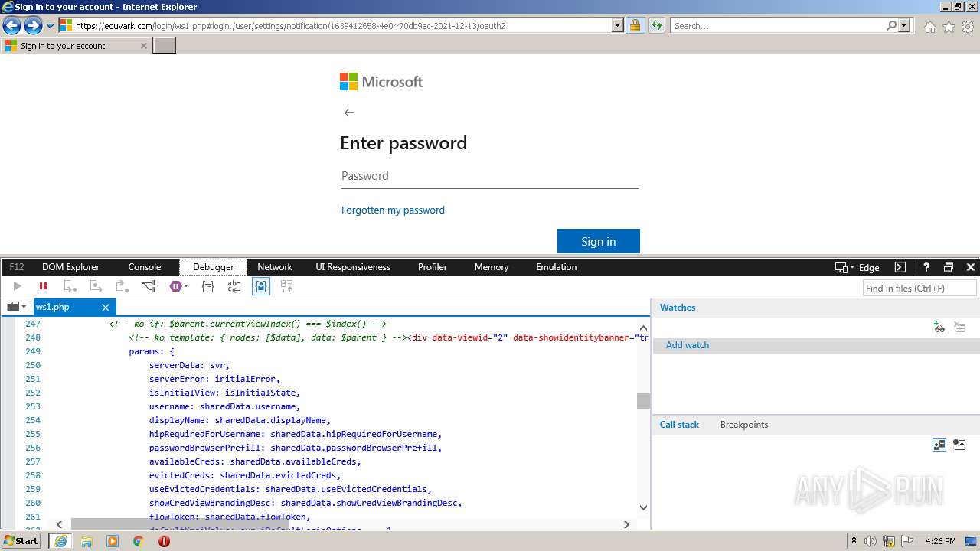The height and width of the screenshot is (551, 980).
Task: Close the ws1.php file tab
Action: click(106, 307)
